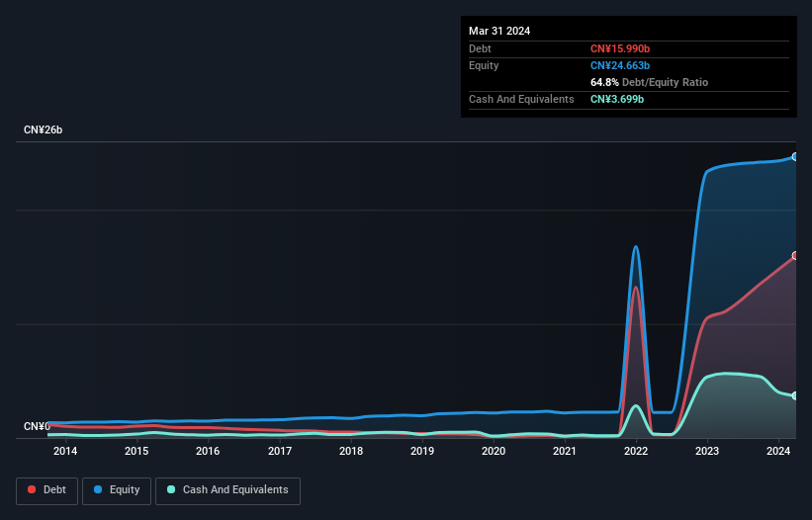812x520 pixels.
Task: Click the 2023 x-axis label
Action: (x=707, y=451)
